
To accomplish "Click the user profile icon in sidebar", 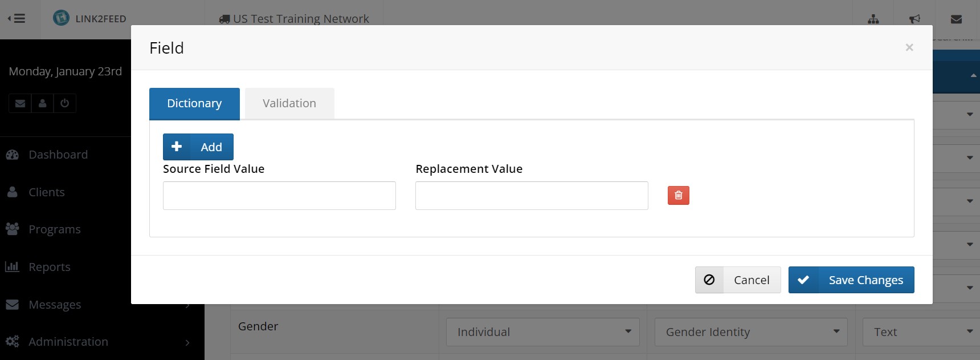I will click(42, 103).
